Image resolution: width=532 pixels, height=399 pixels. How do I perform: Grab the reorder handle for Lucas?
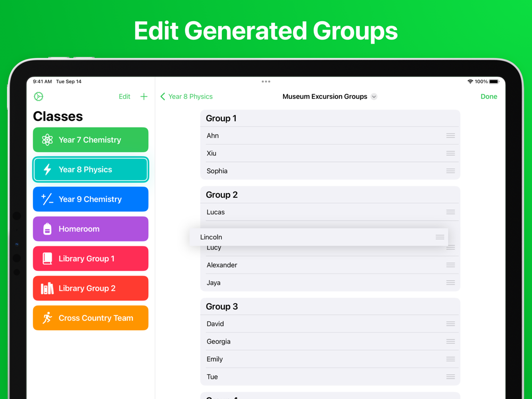[451, 212]
